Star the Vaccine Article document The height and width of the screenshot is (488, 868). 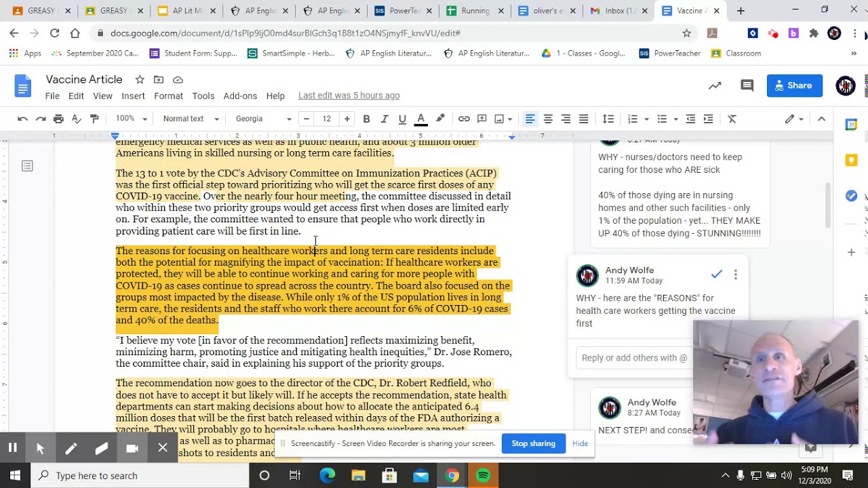point(140,79)
